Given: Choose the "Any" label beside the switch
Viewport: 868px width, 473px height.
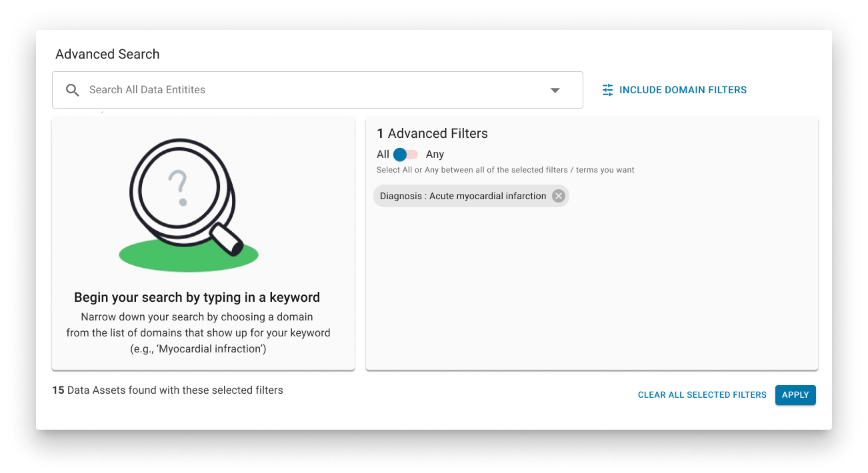Looking at the screenshot, I should (x=435, y=155).
